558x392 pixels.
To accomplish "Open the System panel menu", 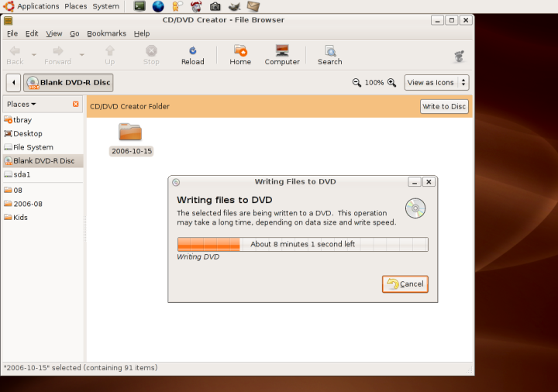I will tap(105, 6).
